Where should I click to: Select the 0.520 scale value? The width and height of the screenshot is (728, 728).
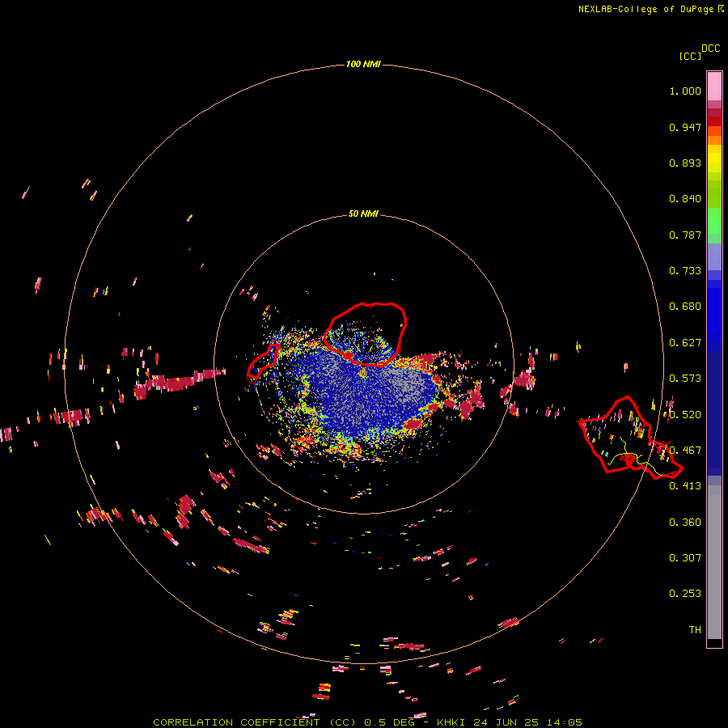685,415
